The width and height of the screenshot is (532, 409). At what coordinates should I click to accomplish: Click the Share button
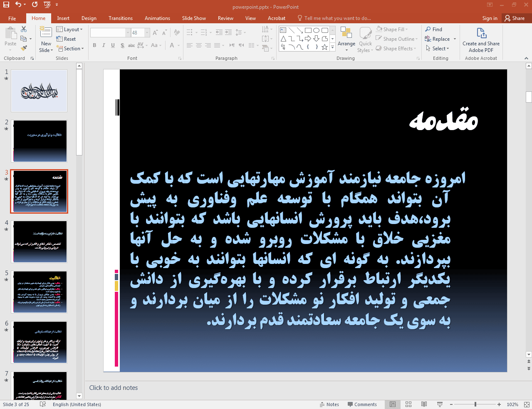click(515, 18)
